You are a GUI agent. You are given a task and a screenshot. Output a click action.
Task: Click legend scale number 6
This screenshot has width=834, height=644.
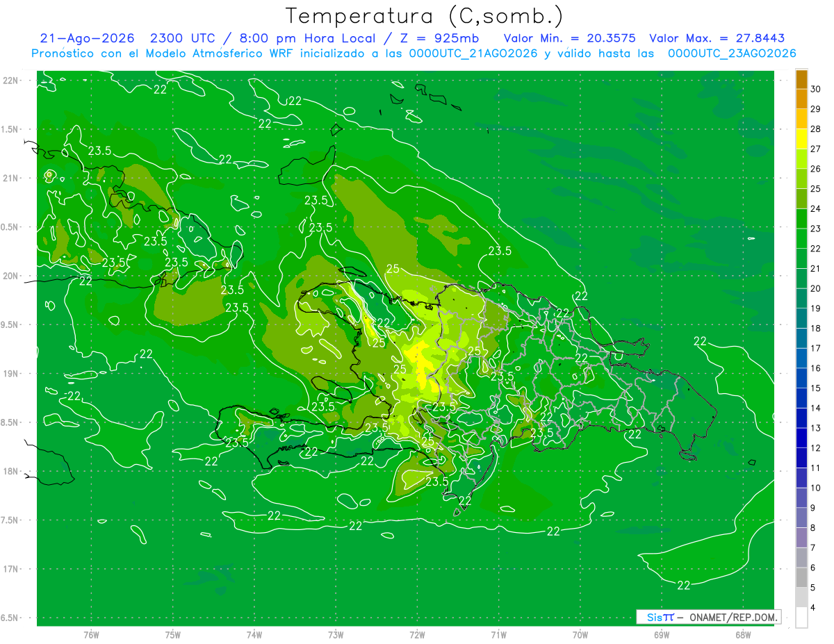[x=814, y=568]
